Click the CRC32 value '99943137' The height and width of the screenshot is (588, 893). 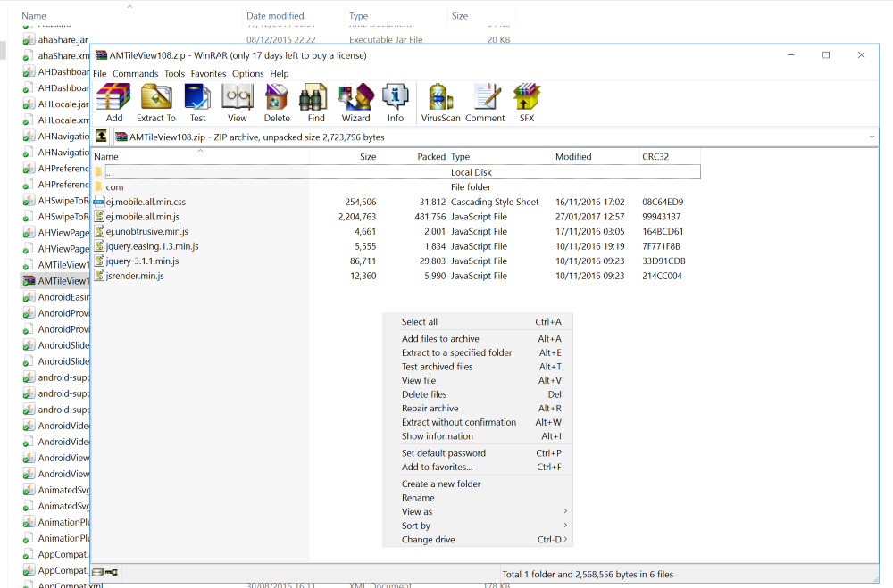[x=661, y=216]
